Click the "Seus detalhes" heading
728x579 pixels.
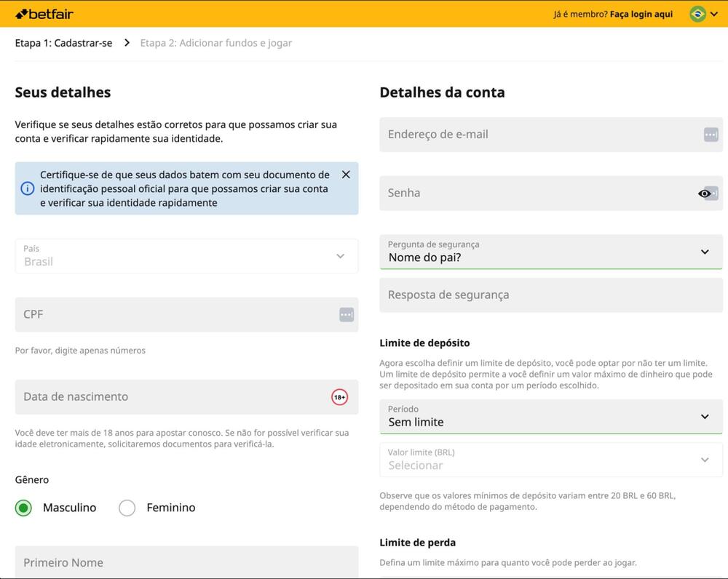point(63,92)
